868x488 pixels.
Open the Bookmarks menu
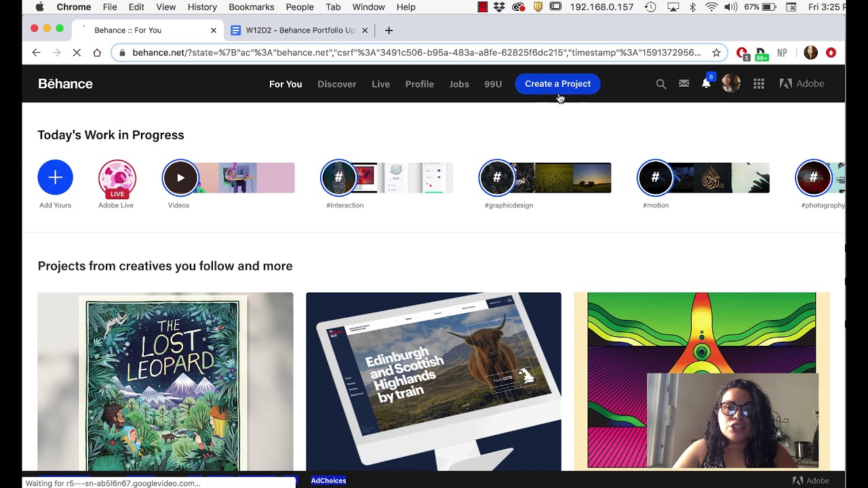click(x=252, y=7)
